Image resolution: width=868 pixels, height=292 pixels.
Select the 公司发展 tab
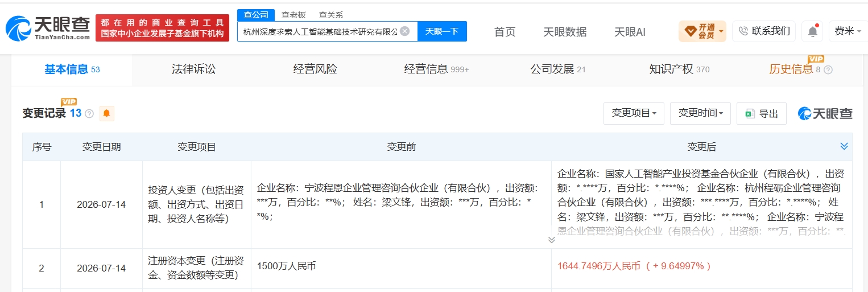557,69
